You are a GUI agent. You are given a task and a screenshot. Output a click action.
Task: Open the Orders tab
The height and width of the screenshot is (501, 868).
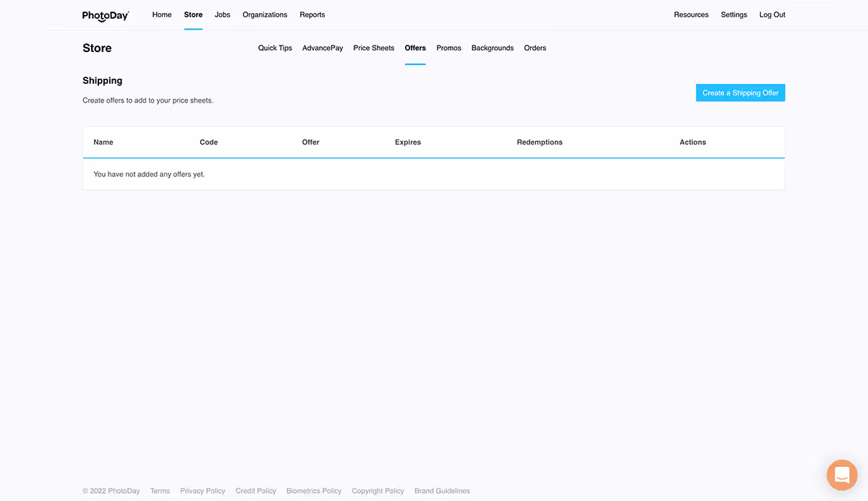535,48
